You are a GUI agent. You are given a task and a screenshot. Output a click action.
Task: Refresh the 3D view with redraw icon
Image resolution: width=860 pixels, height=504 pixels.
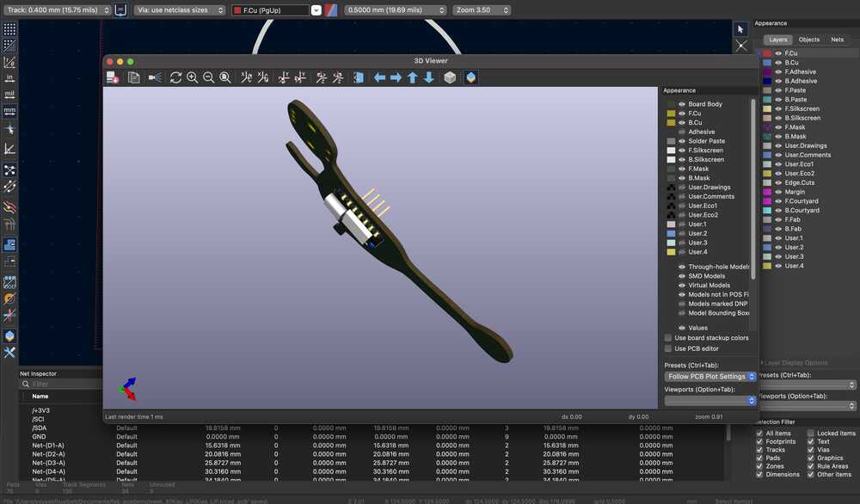point(175,77)
